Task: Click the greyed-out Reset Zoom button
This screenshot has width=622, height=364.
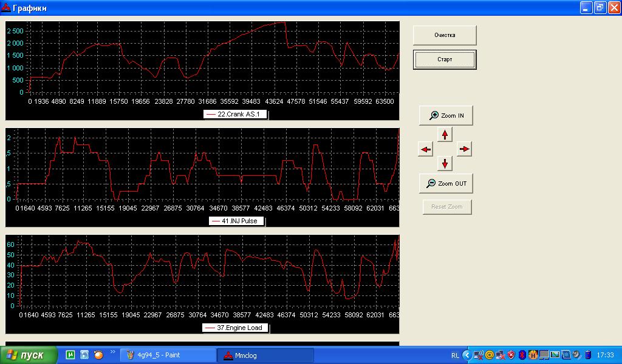Action: tap(447, 207)
